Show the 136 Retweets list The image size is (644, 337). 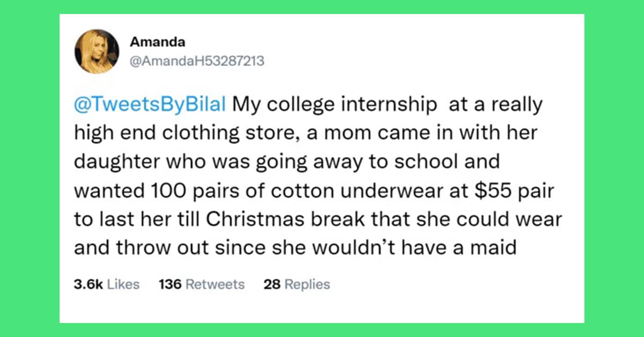(x=202, y=284)
